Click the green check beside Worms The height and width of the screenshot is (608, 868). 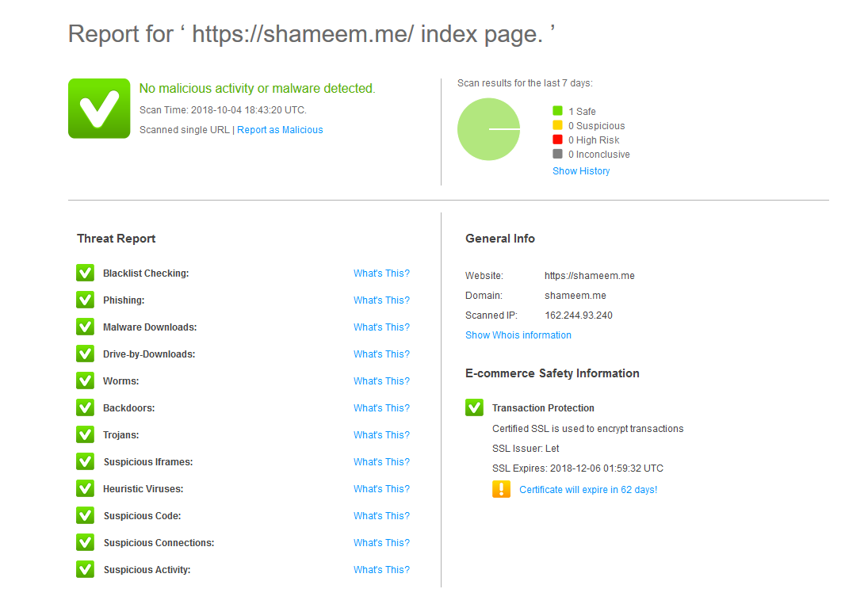click(x=85, y=380)
